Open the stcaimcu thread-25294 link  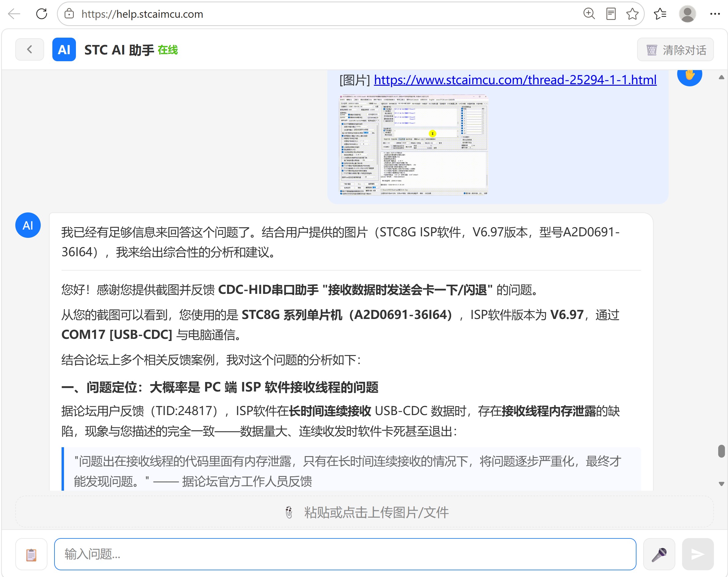point(515,80)
